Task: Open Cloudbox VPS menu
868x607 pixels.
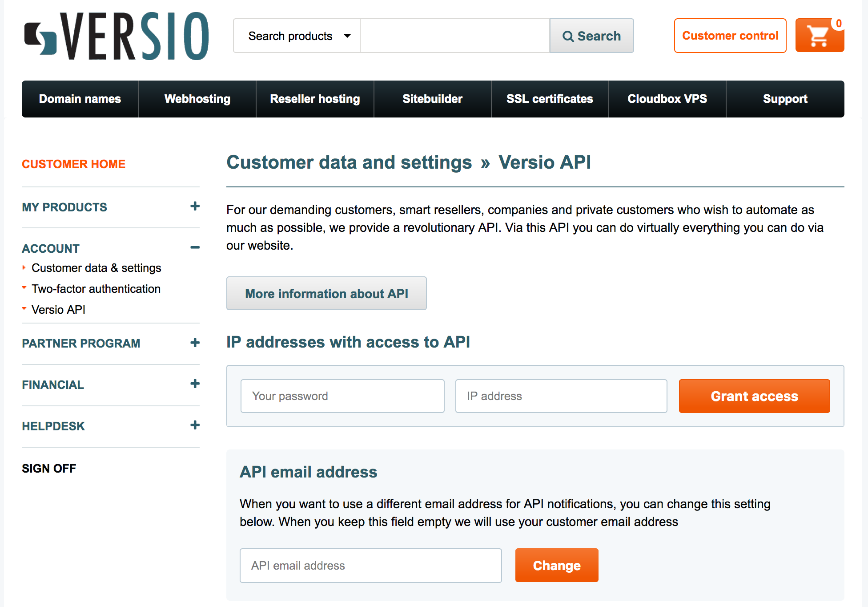Action: [667, 99]
